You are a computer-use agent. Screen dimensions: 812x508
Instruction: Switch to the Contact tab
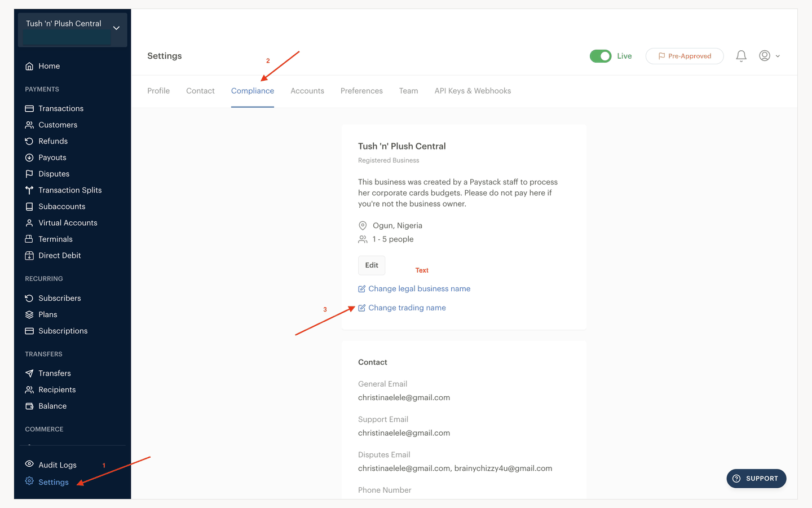(x=200, y=91)
